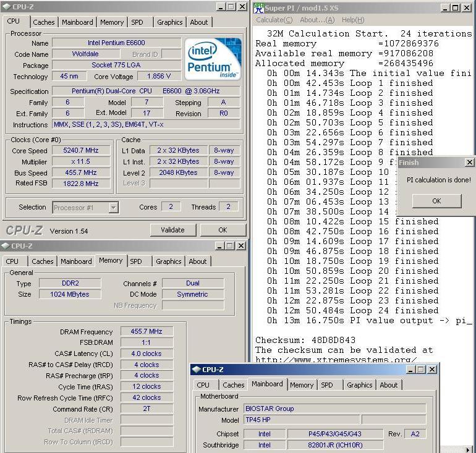Click the Super PI title bar icon

(258, 8)
